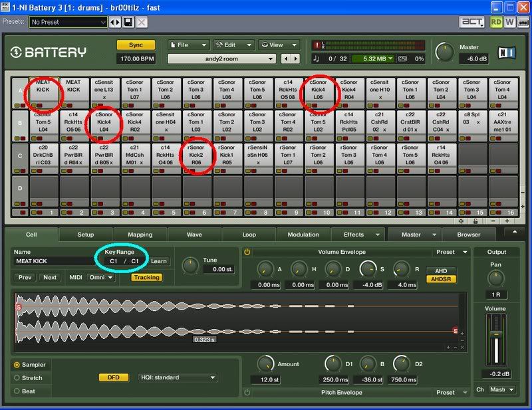532x410 pixels.
Task: Select the Sampler mode radio button
Action: coord(17,365)
